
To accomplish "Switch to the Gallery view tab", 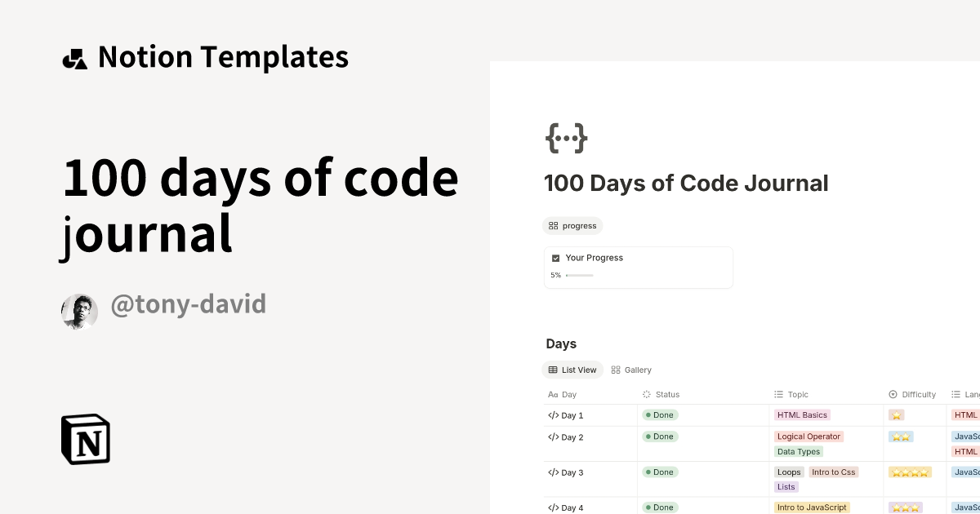I will coord(631,370).
